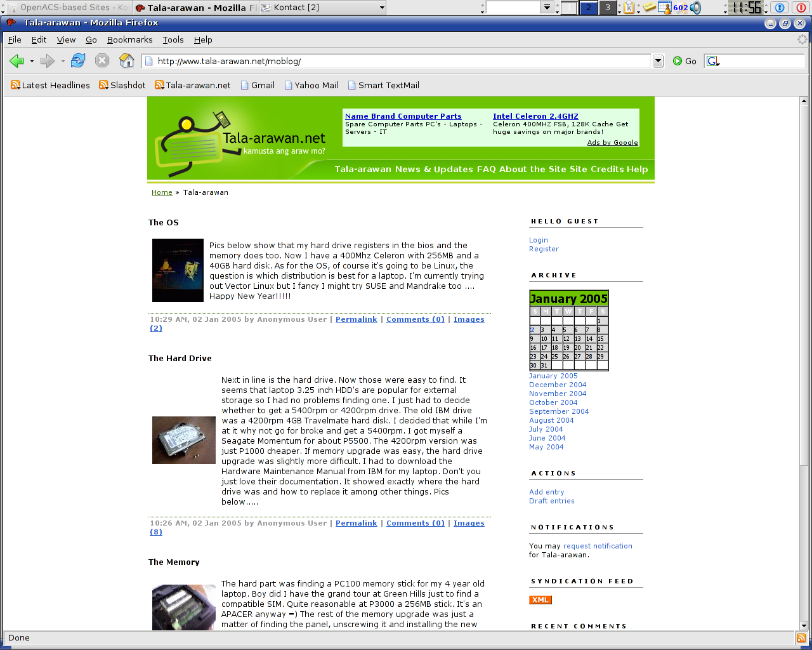Click the hard drive photo thumbnail
812x650 pixels.
pos(184,440)
